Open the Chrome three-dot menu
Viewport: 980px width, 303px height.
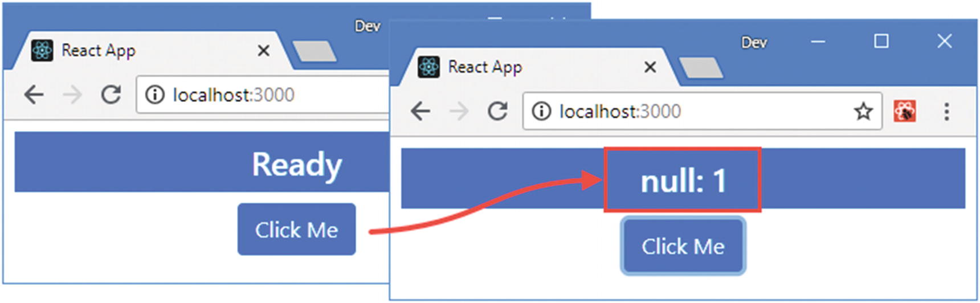coord(946,111)
